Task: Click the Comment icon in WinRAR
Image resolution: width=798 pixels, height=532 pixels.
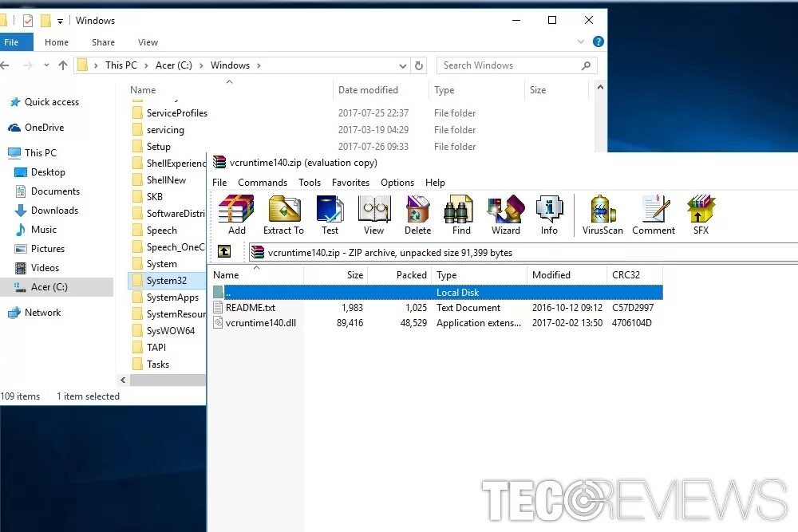Action: point(654,215)
